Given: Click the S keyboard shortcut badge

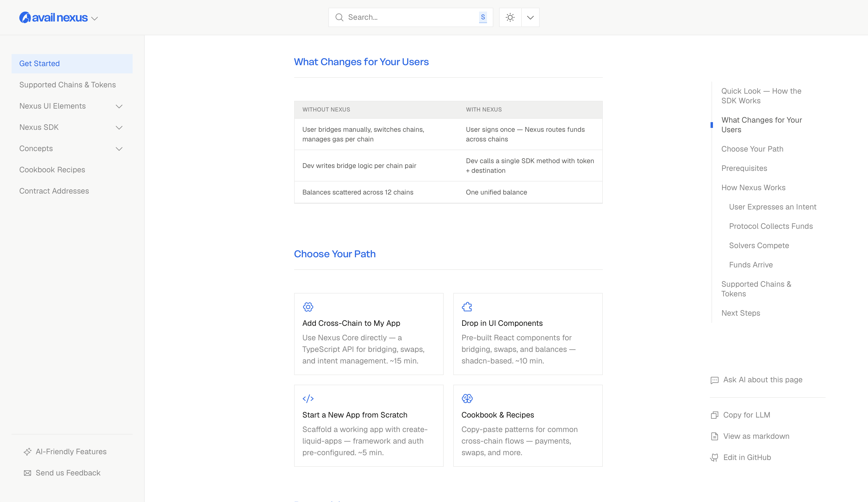Looking at the screenshot, I should (483, 17).
